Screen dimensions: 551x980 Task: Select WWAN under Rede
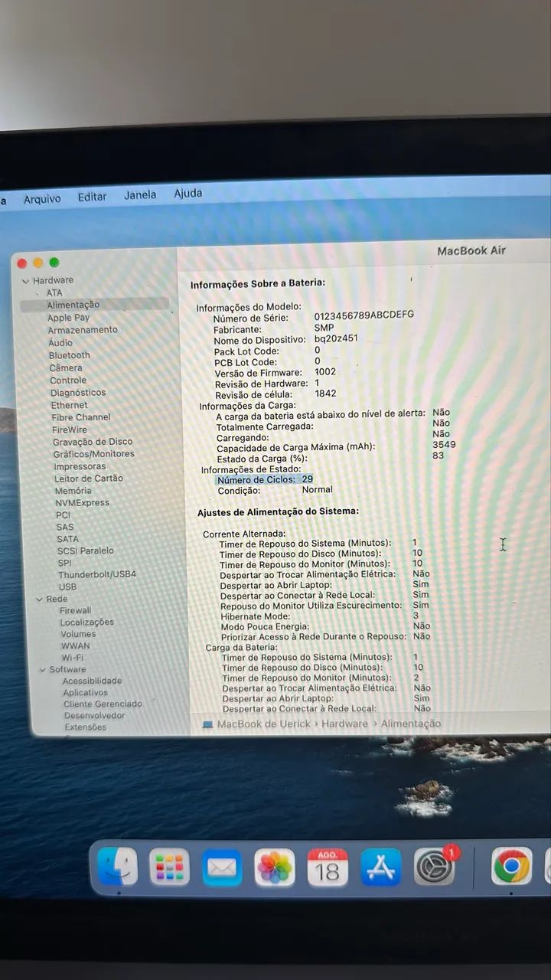tap(76, 645)
